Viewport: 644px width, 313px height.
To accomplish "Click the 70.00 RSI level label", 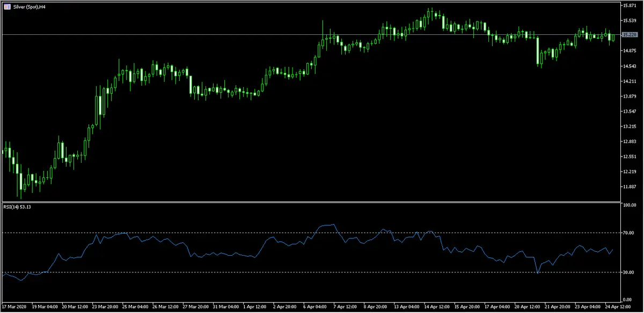I will (x=628, y=233).
